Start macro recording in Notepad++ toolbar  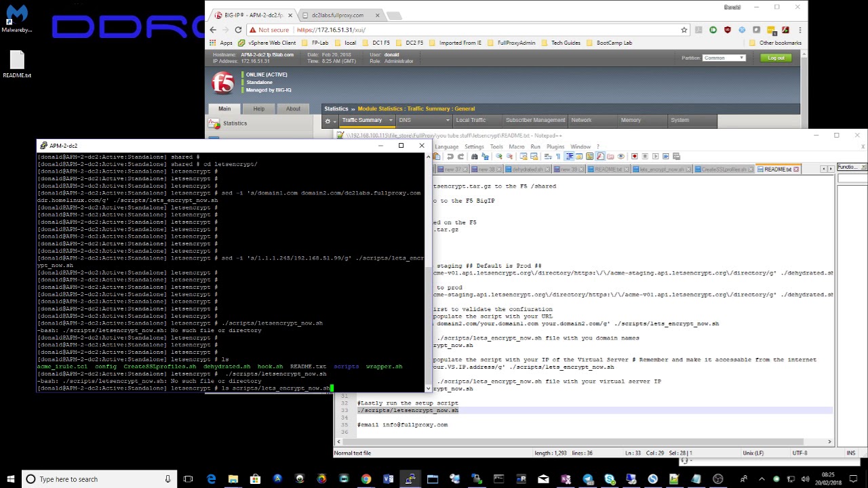(634, 157)
